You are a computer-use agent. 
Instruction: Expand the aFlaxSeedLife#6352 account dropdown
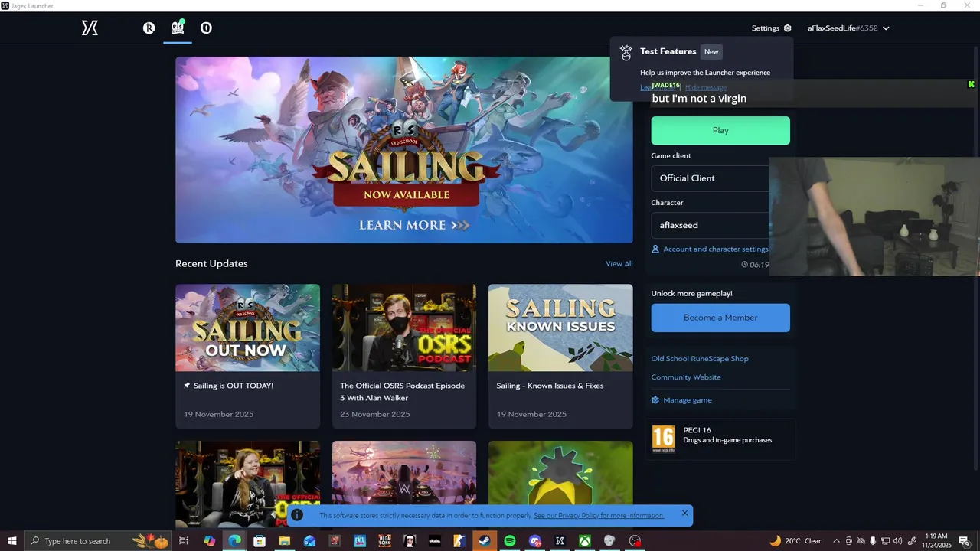pos(848,28)
